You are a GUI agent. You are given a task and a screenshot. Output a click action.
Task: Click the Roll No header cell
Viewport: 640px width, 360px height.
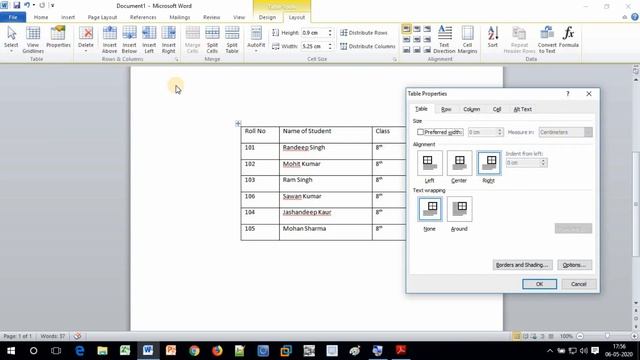point(260,134)
